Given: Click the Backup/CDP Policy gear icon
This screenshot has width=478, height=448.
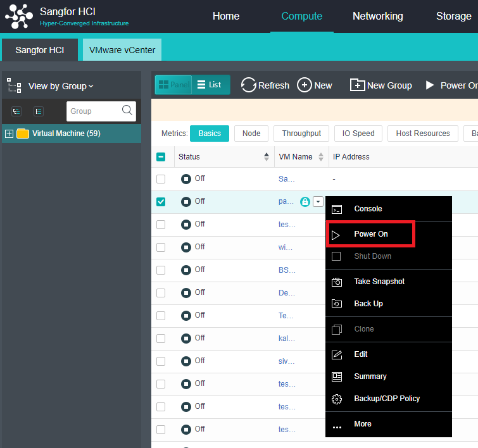Looking at the screenshot, I should pyautogui.click(x=337, y=399).
